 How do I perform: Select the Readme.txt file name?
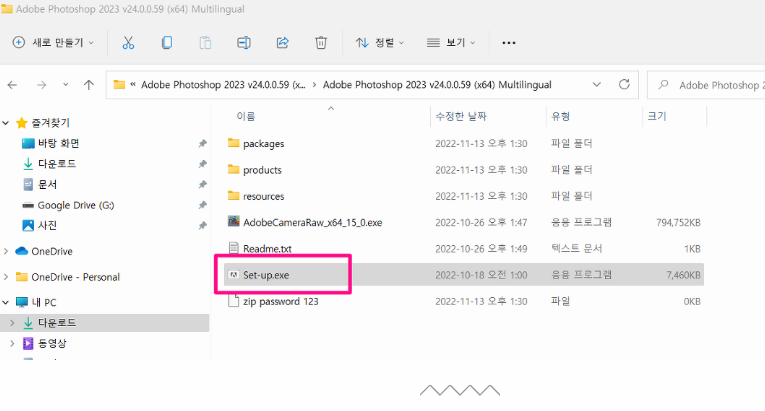[267, 249]
